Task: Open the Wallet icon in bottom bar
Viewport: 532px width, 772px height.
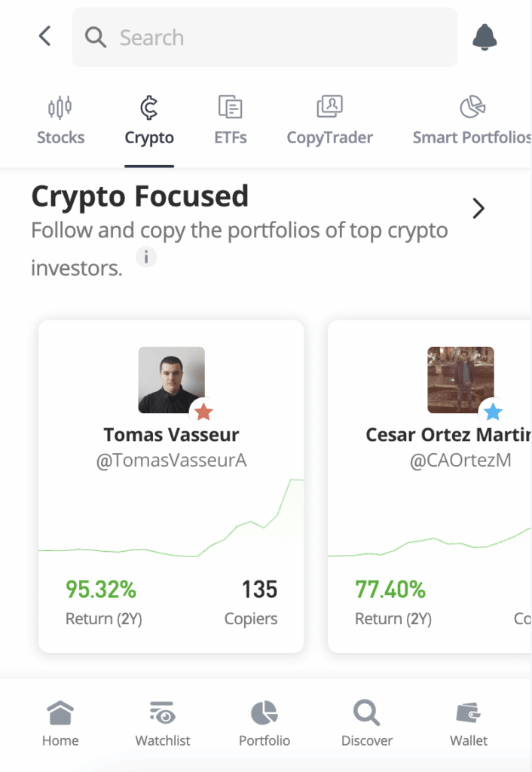Action: [468, 712]
